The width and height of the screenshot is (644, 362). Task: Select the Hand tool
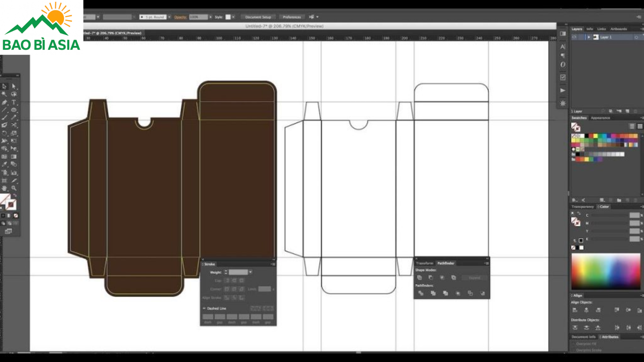point(4,188)
